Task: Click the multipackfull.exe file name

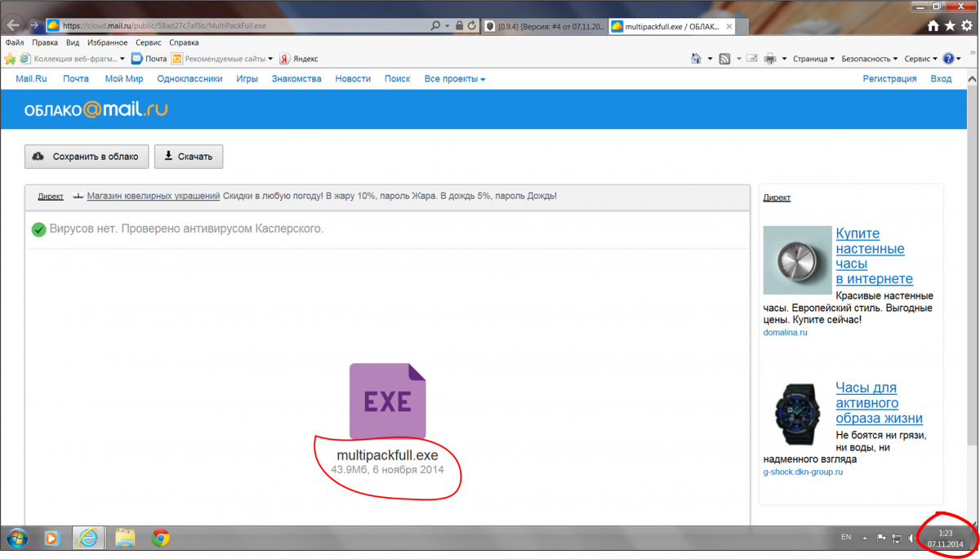Action: pos(387,455)
